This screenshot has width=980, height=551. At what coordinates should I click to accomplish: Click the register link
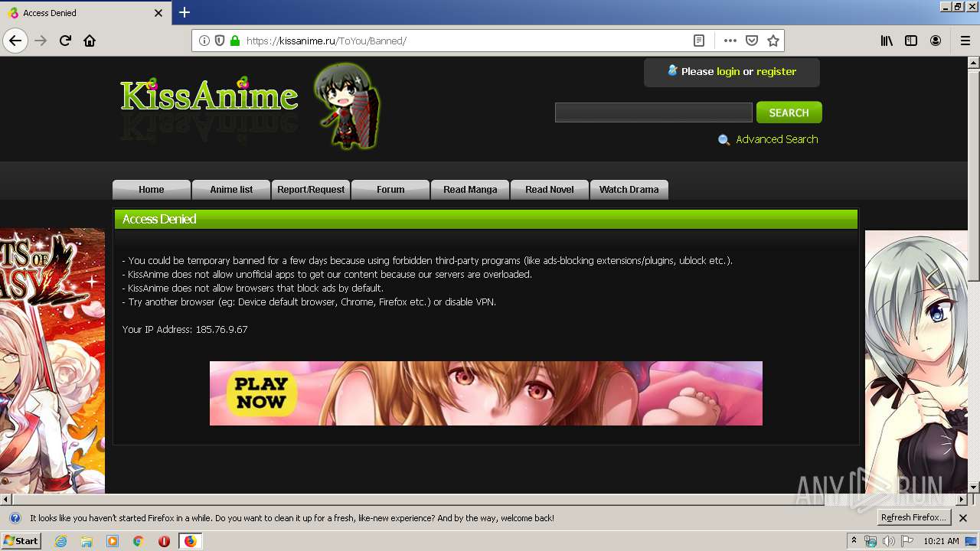click(776, 71)
